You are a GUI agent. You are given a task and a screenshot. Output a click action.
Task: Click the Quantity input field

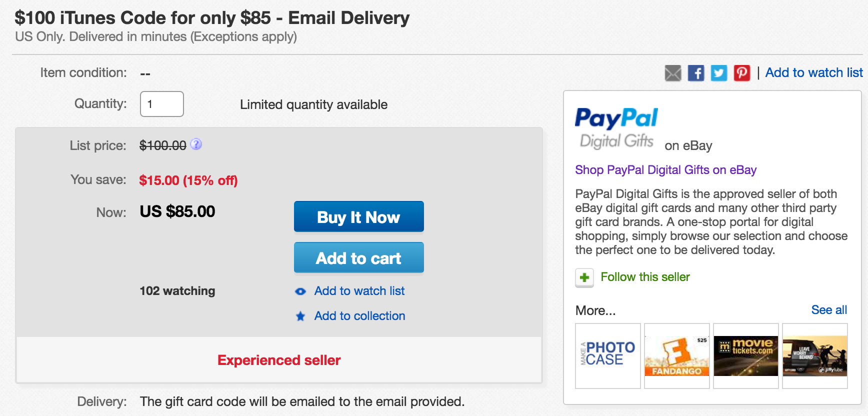pyautogui.click(x=161, y=104)
